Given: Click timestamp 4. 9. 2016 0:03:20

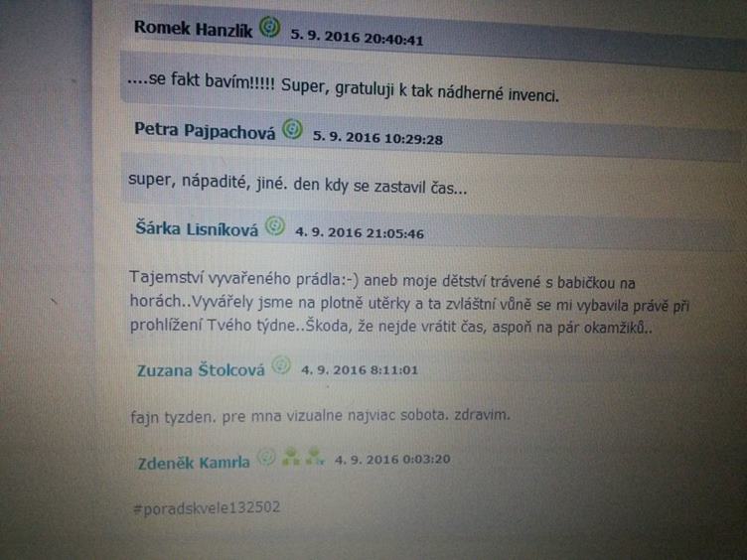Looking at the screenshot, I should pyautogui.click(x=392, y=460).
